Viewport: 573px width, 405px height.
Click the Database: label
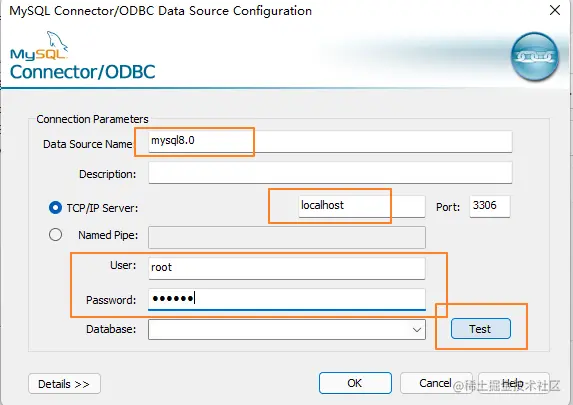(x=111, y=329)
